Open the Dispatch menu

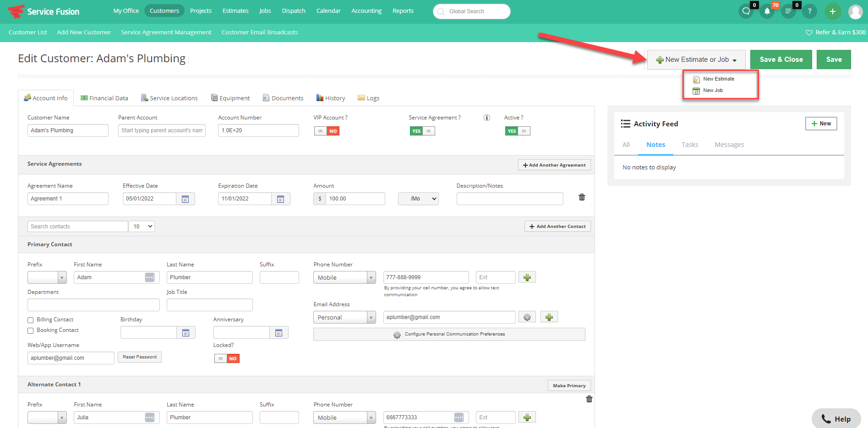294,11
